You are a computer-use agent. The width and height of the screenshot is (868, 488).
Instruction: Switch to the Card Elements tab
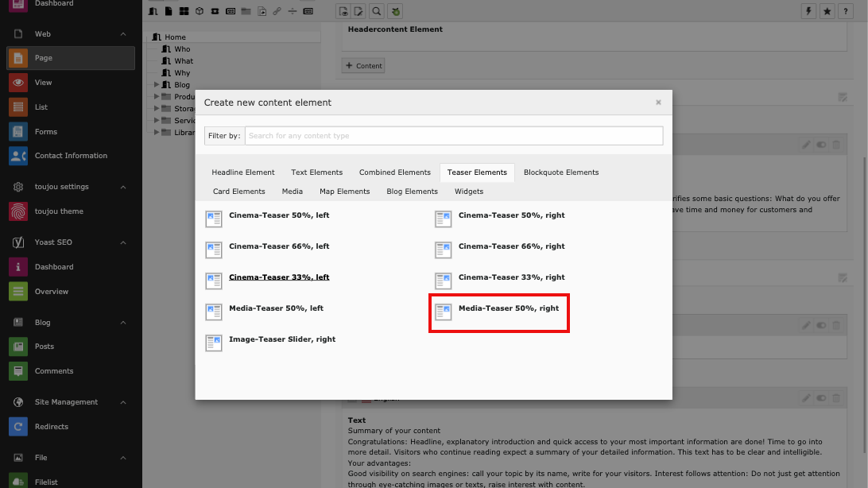coord(238,192)
